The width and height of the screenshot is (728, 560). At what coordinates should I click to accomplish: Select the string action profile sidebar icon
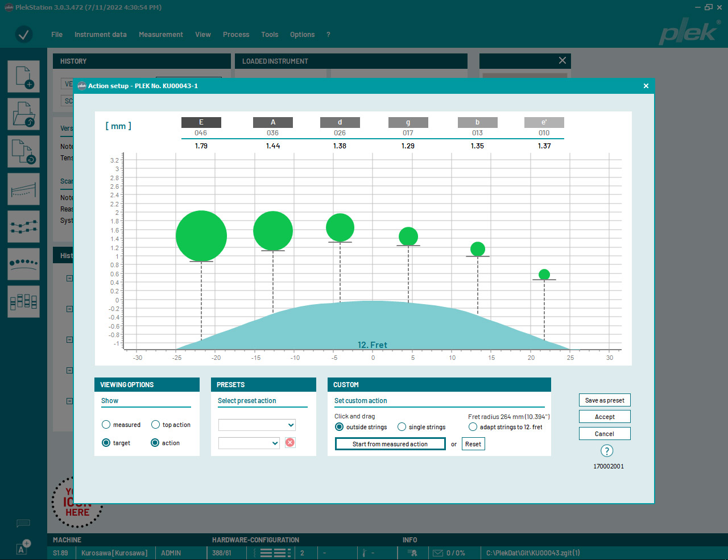pos(24,189)
